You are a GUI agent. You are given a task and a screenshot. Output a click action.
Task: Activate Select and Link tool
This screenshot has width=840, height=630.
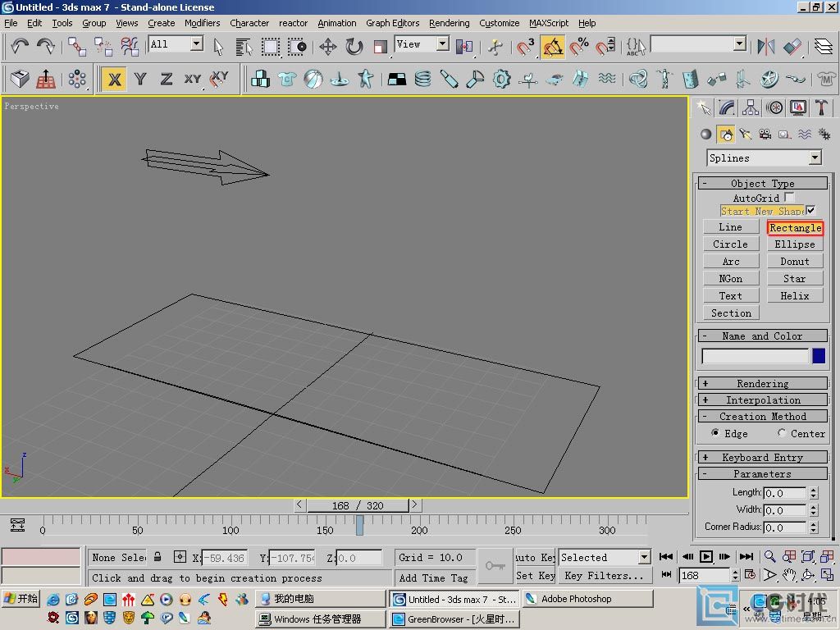(76, 47)
